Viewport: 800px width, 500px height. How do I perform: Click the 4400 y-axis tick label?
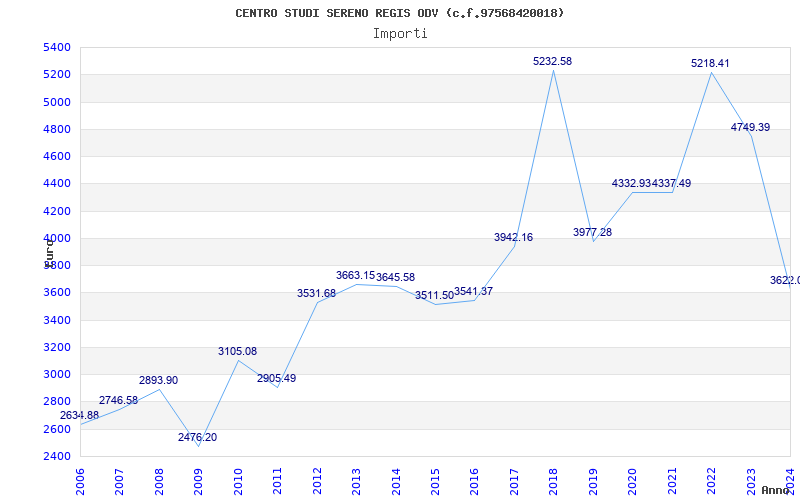[56, 184]
